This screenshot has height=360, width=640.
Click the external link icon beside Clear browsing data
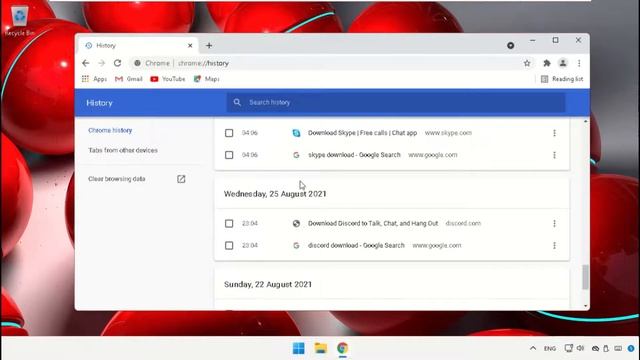click(181, 179)
